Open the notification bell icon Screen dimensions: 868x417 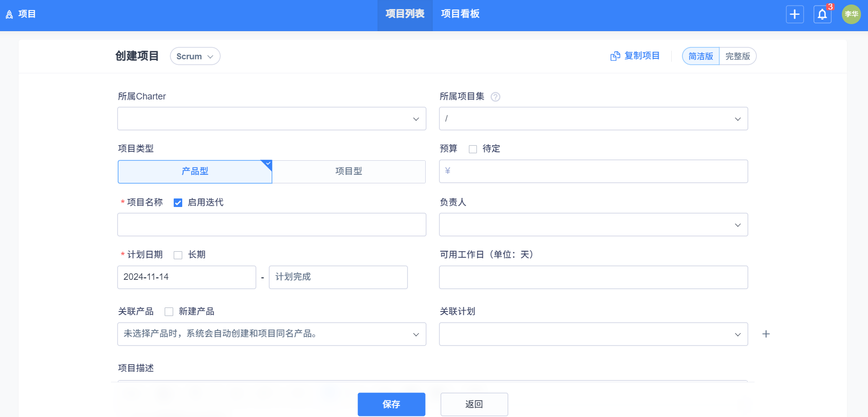point(822,14)
